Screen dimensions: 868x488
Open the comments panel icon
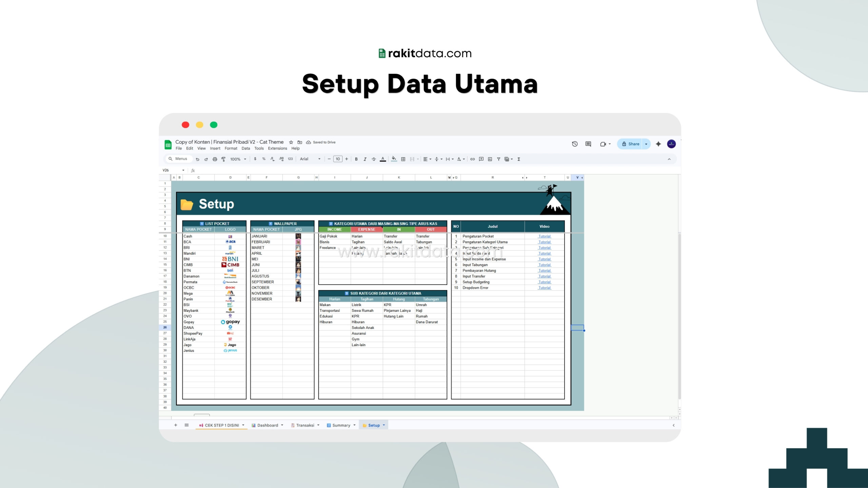(x=588, y=144)
